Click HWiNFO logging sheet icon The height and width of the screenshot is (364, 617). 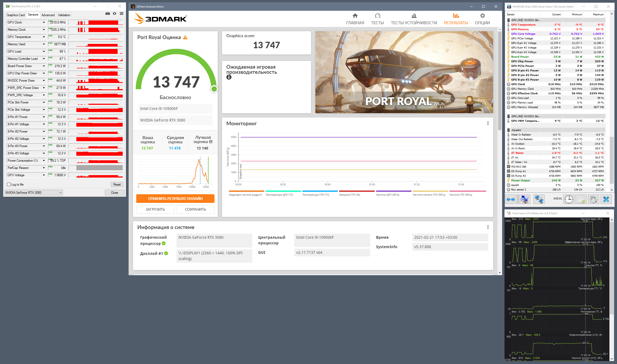click(581, 199)
